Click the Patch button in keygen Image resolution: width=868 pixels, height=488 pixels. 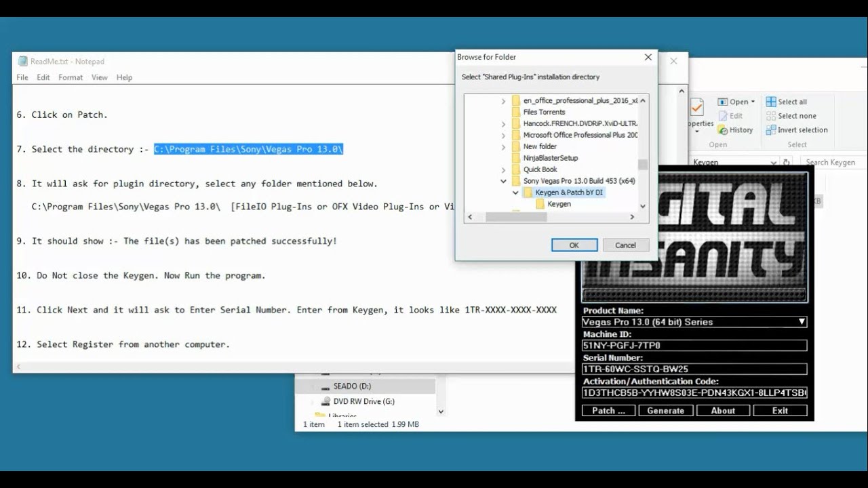(x=608, y=411)
